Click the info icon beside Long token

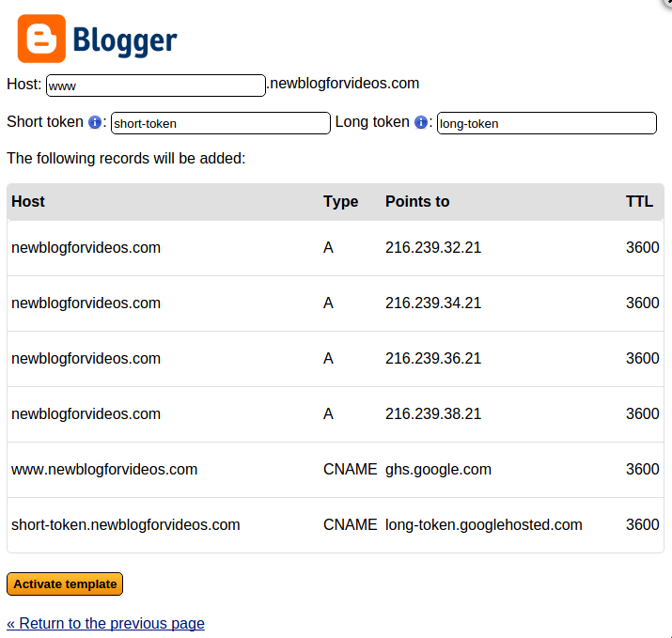tap(421, 122)
